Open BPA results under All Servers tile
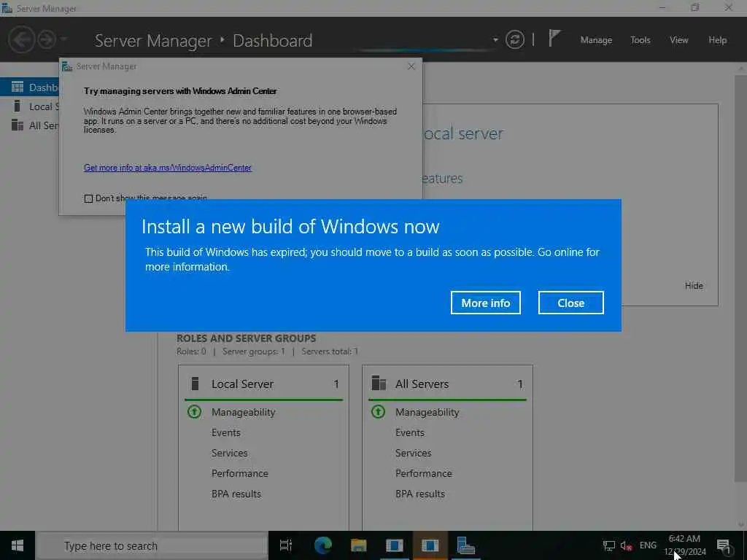 pyautogui.click(x=419, y=494)
